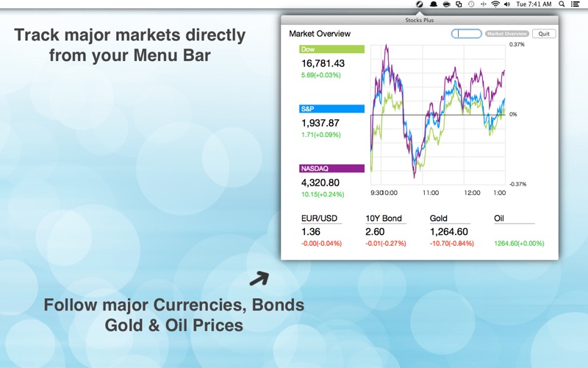Open the Wi-Fi status menu
Viewport: 588px width, 368px height.
(495, 4)
